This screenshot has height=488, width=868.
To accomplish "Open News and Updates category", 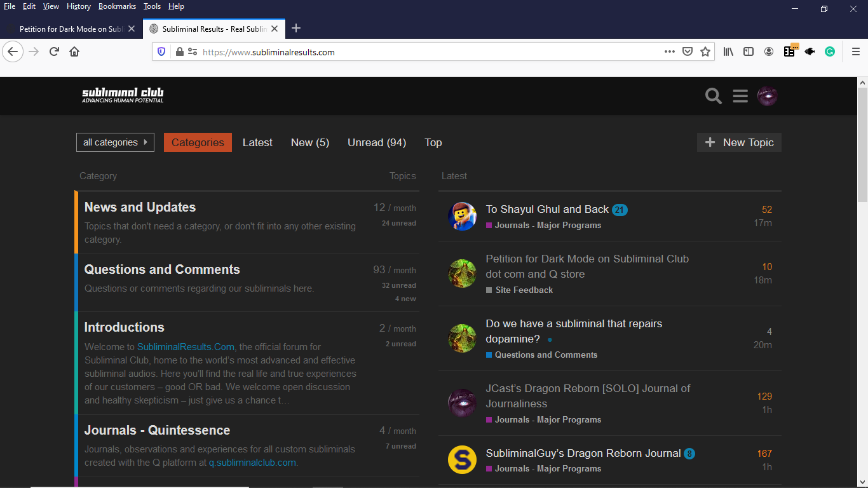I will (140, 207).
